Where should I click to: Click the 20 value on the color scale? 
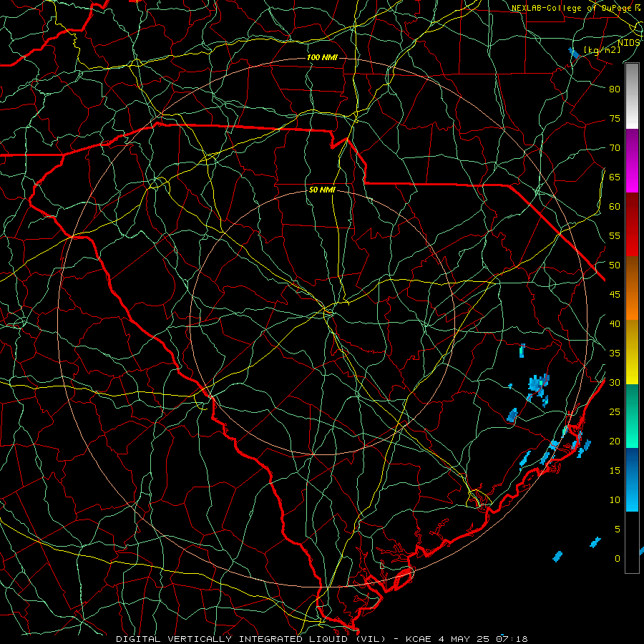point(615,441)
